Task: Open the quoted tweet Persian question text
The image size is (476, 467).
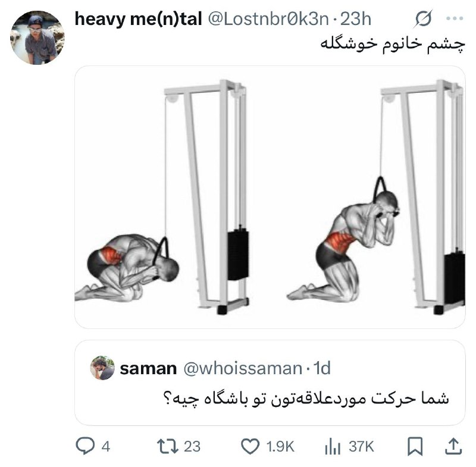Action: (306, 399)
